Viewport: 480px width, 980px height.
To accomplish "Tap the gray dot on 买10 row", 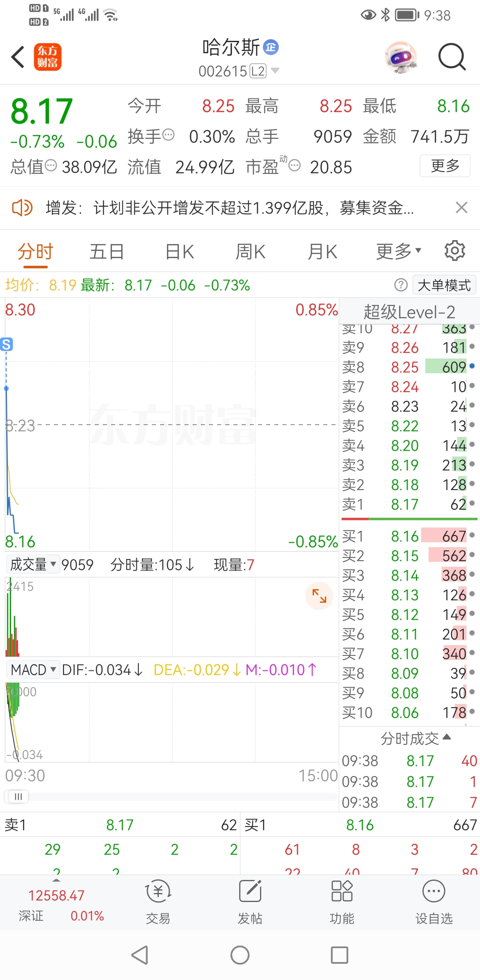I will pyautogui.click(x=472, y=711).
